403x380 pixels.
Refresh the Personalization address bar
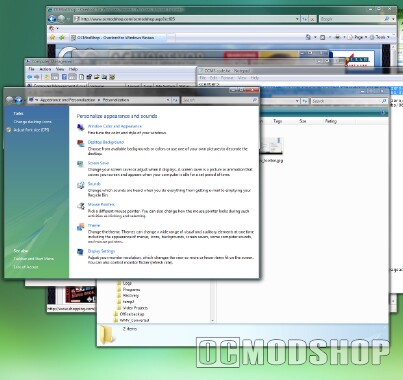pyautogui.click(x=175, y=100)
